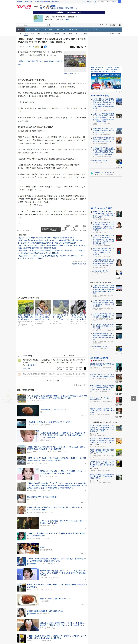Click the keyword search input field
Screen dimensions: 138x644
coord(32,25)
